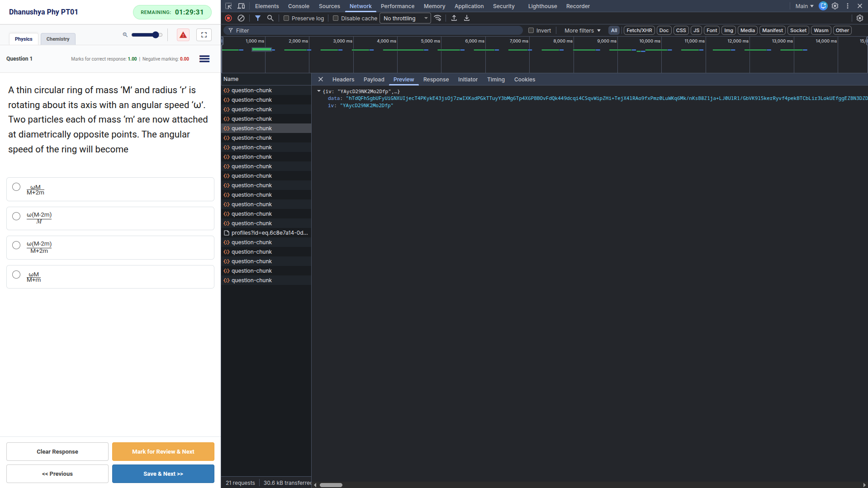Open network search magnifier icon
Viewport: 868px width, 488px height.
point(270,18)
